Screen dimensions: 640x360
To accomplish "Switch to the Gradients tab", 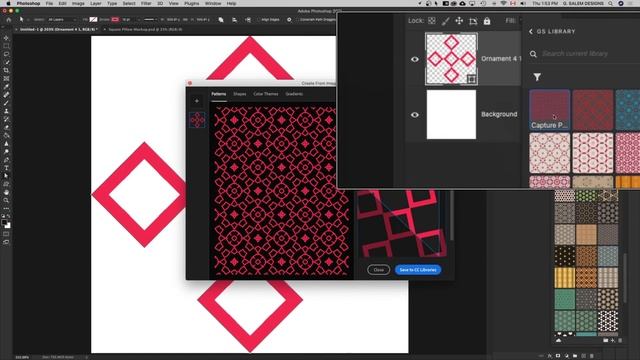I will tap(294, 94).
